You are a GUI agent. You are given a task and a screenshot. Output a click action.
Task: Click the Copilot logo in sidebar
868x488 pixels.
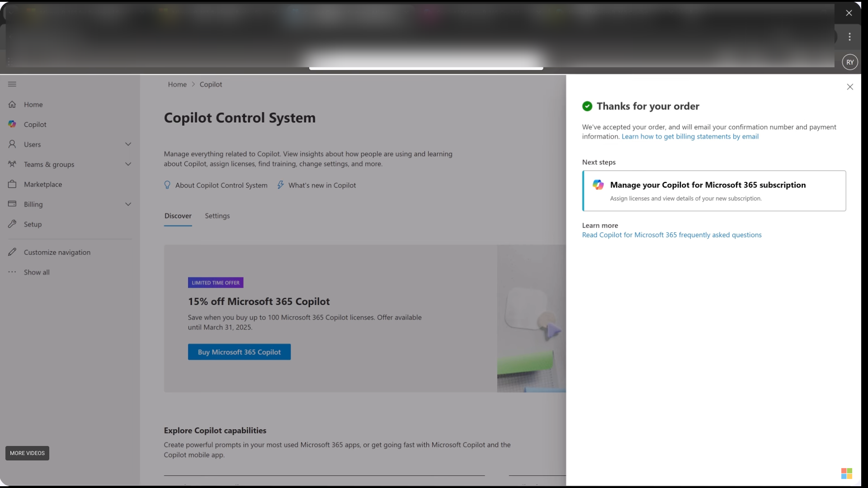(12, 124)
